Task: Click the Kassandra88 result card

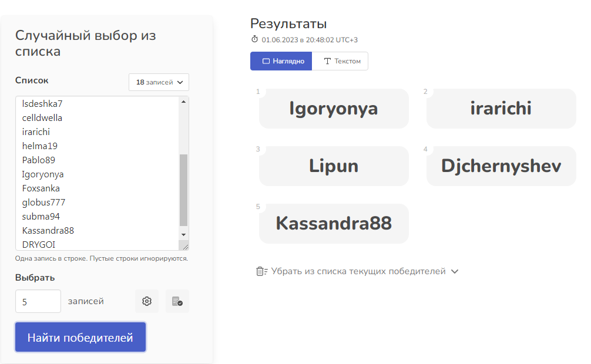Action: click(x=334, y=224)
